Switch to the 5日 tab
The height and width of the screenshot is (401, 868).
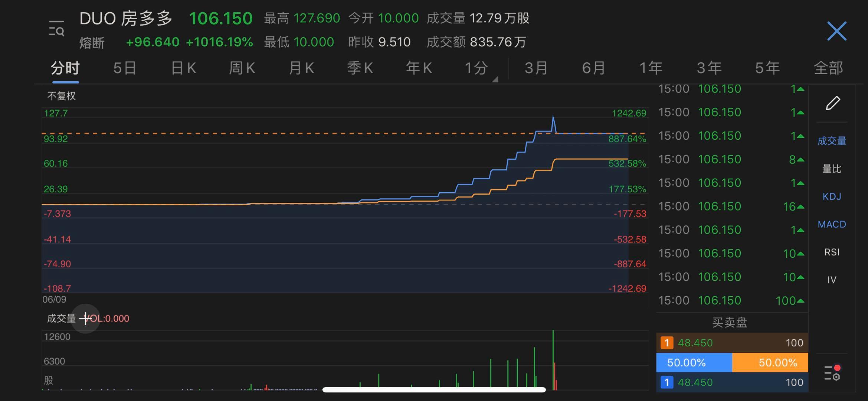point(125,68)
